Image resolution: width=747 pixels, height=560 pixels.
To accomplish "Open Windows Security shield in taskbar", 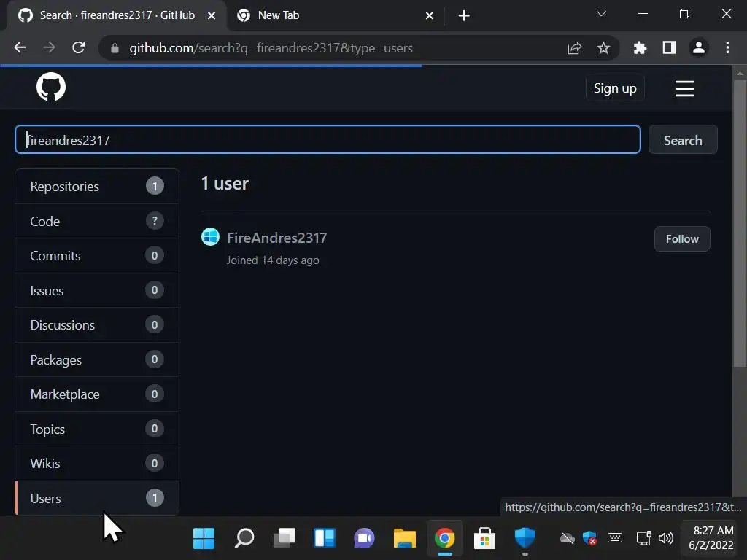I will click(525, 539).
